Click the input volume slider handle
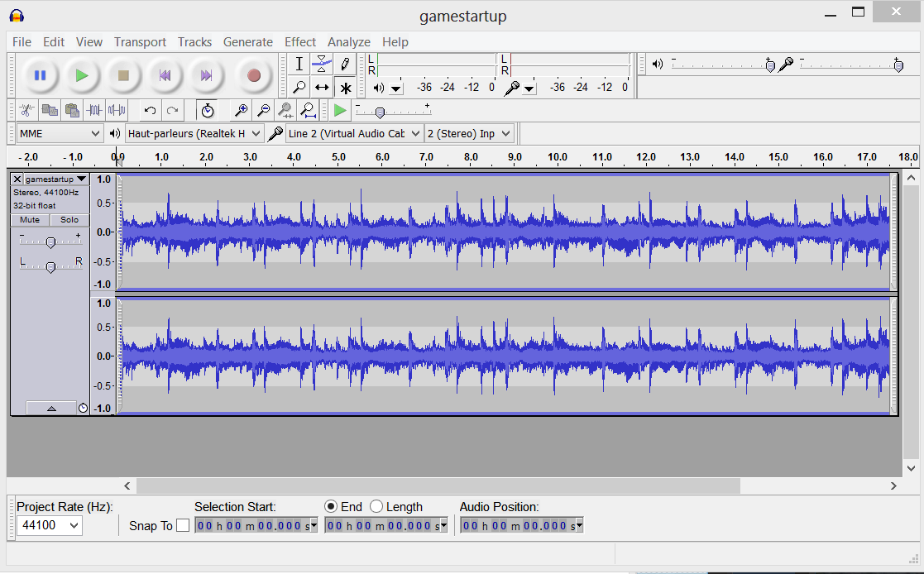 (x=898, y=65)
